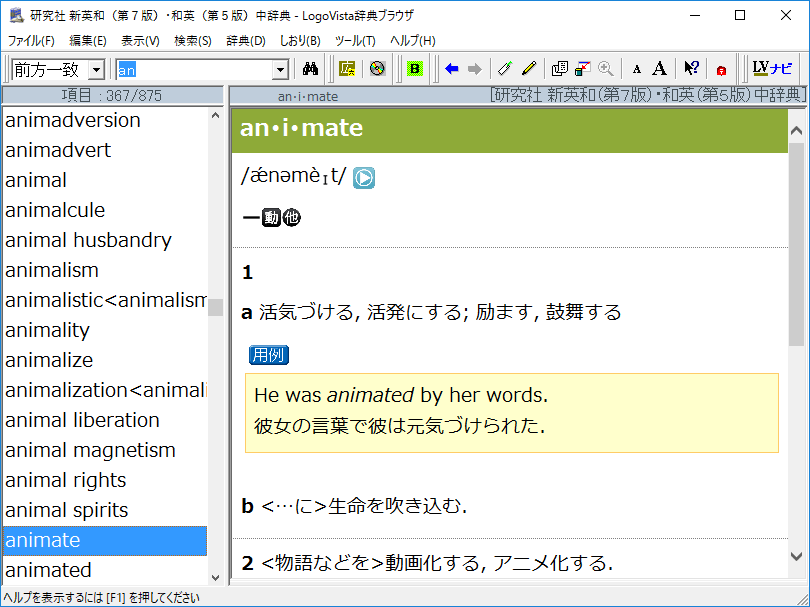Open the しおり(B) menu
This screenshot has width=810, height=607.
[300, 41]
